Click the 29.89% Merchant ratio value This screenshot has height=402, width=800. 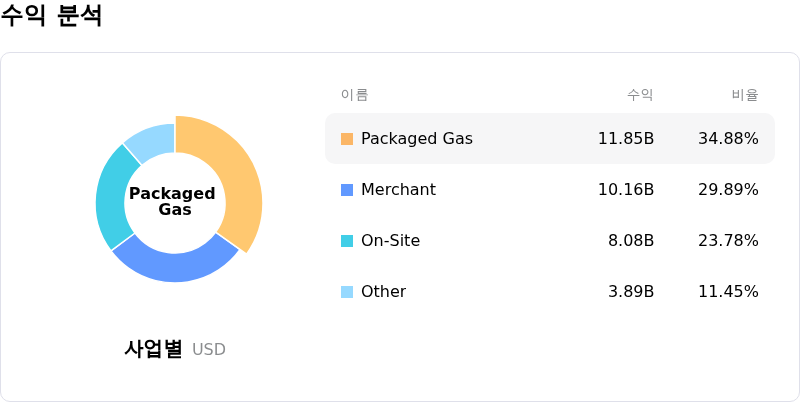click(x=728, y=190)
